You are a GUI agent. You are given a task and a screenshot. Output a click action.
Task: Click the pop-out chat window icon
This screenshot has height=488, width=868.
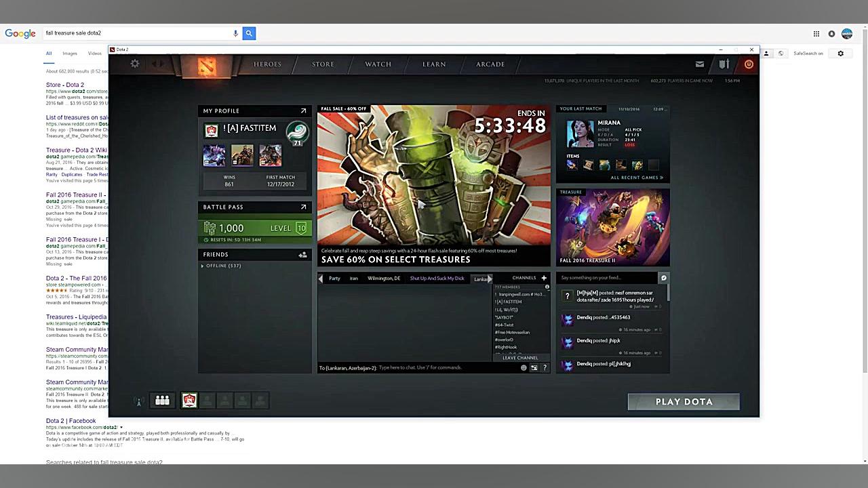pyautogui.click(x=534, y=368)
